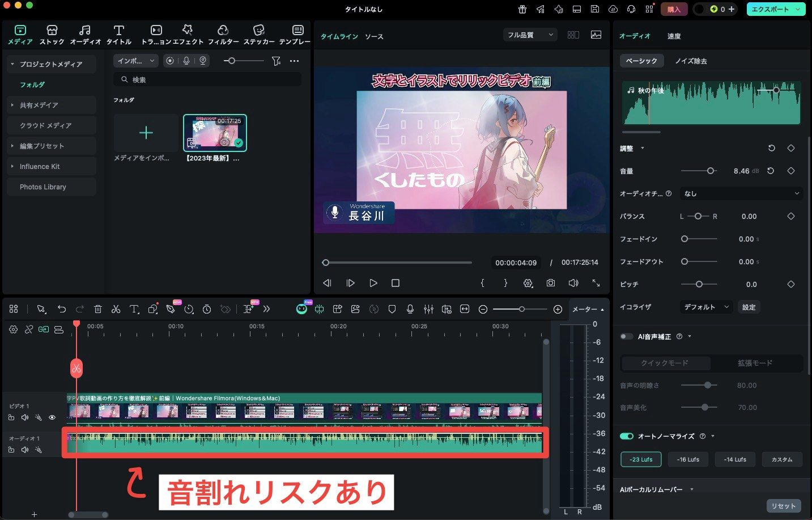This screenshot has width=812, height=520.
Task: Click the 購入 purchase button
Action: [x=674, y=9]
